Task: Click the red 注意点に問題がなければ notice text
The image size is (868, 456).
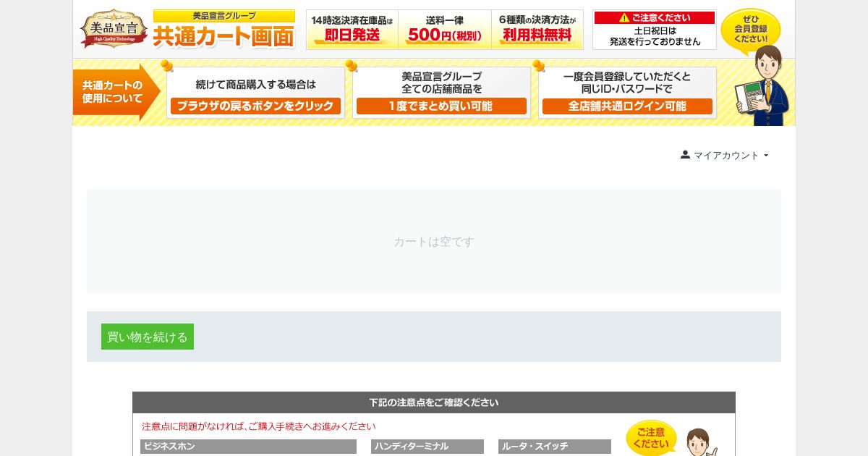Action: 259,426
